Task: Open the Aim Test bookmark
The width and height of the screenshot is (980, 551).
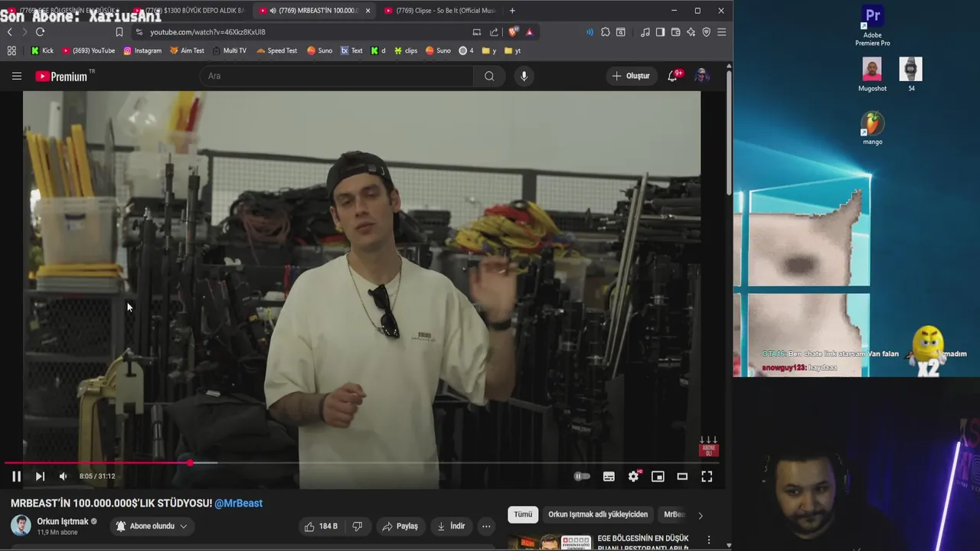Action: click(x=187, y=51)
